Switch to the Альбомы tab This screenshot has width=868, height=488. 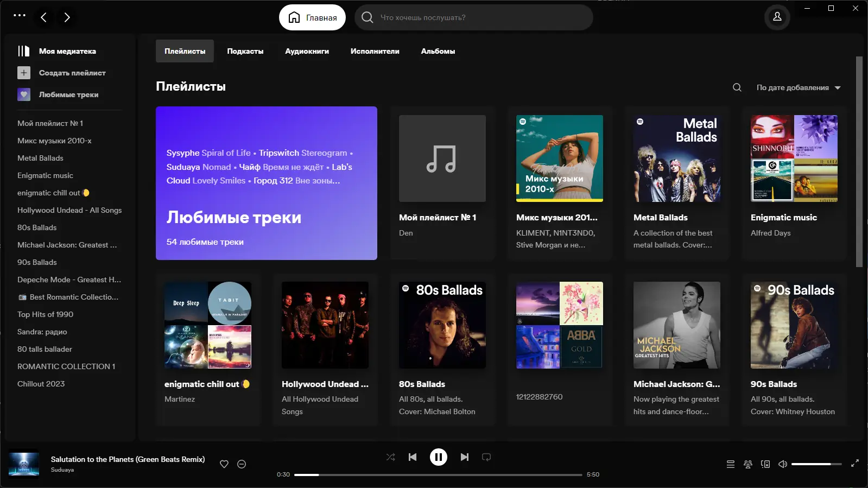tap(438, 51)
